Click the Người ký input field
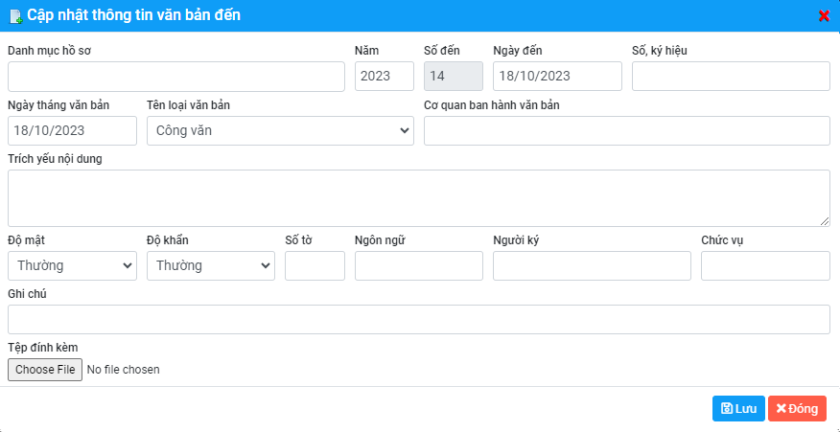 592,266
